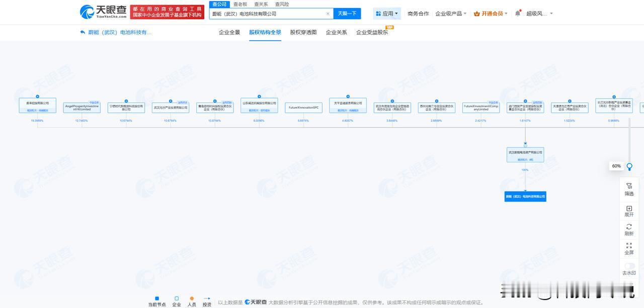Image resolution: width=644 pixels, height=308 pixels.
Task: Open the 超级风 user account dropdown
Action: pos(539,14)
